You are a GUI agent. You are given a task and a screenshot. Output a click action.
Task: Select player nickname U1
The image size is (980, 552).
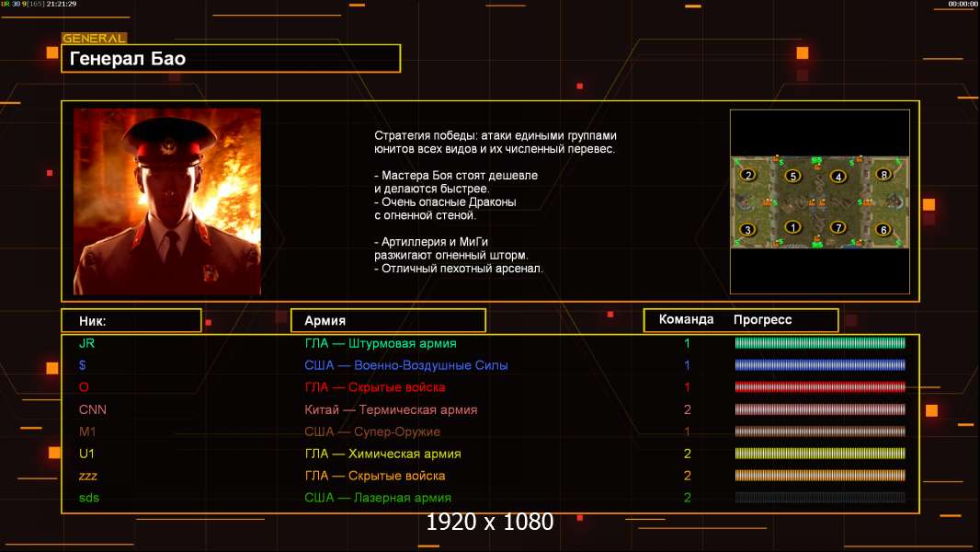pos(86,454)
